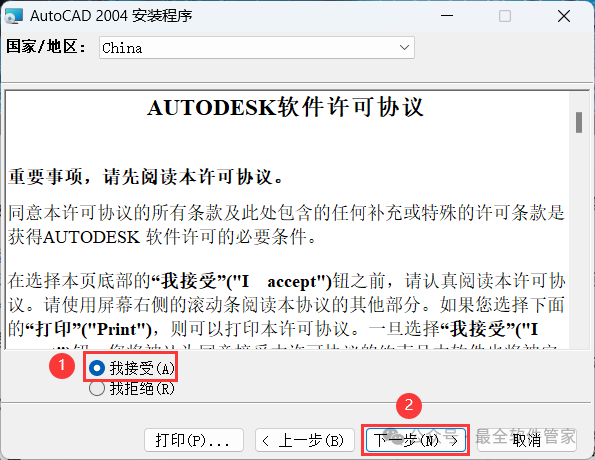Click the 打印(P)... button
595x460 pixels.
(194, 440)
